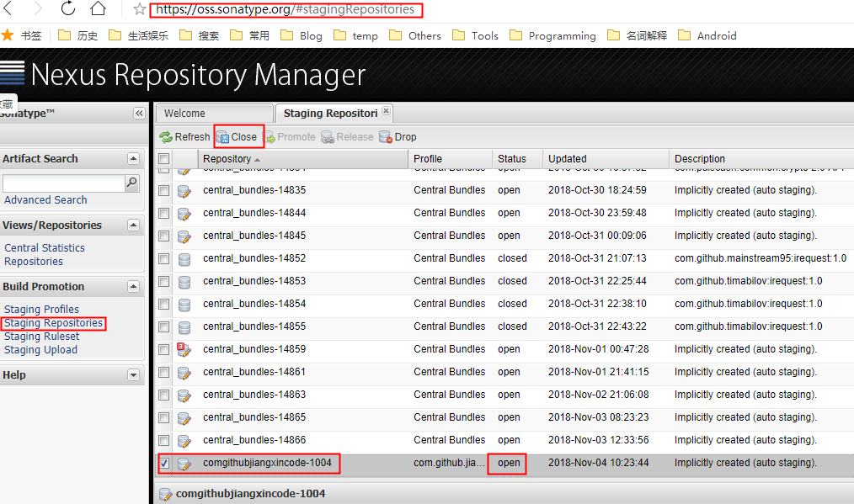Uncheck the comgithubjiangxincode-1004 row checkbox

click(164, 463)
